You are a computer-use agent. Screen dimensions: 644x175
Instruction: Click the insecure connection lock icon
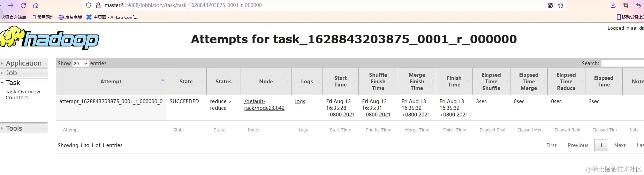(98, 5)
